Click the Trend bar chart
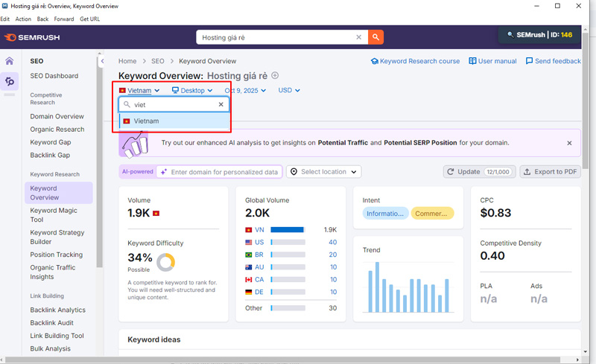The height and width of the screenshot is (364, 596). tap(408, 287)
